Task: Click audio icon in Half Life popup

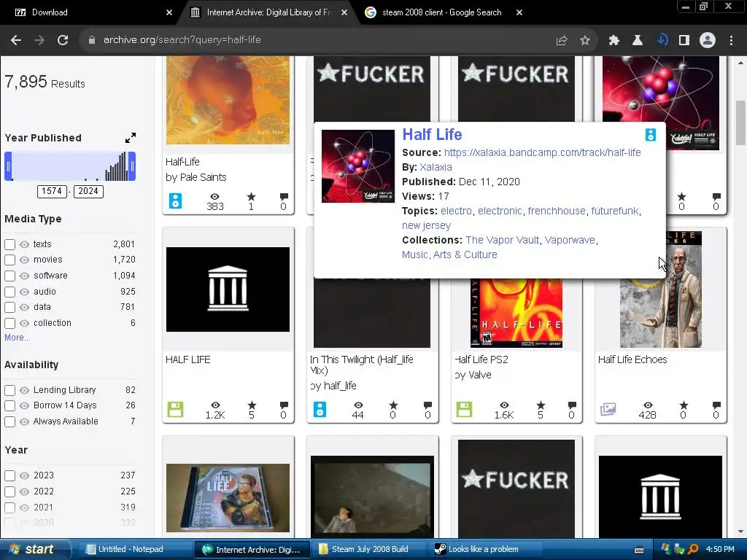Action: (650, 135)
